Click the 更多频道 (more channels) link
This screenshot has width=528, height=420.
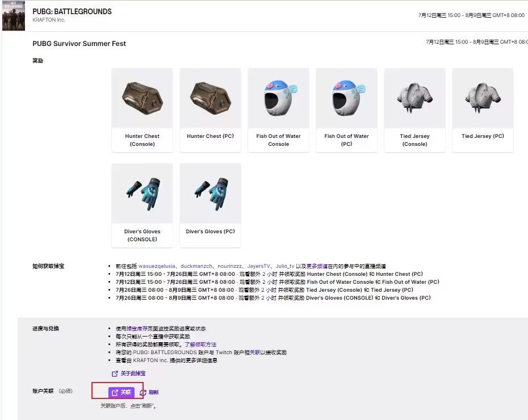[317, 266]
